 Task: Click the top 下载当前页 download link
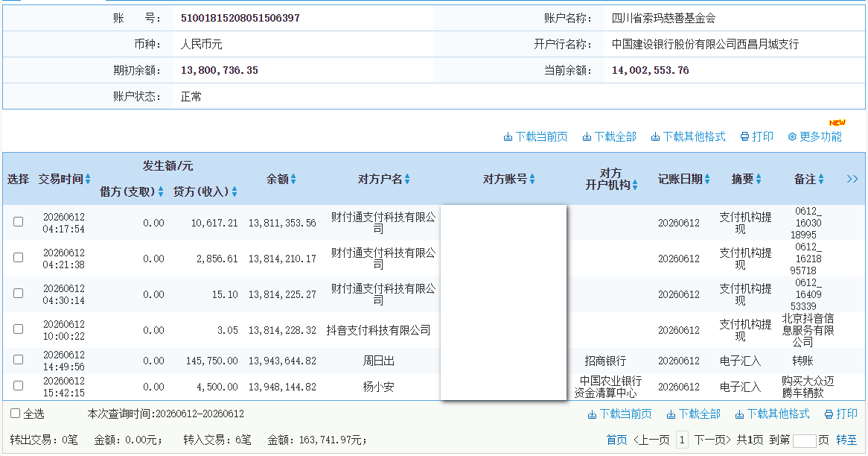(x=535, y=137)
